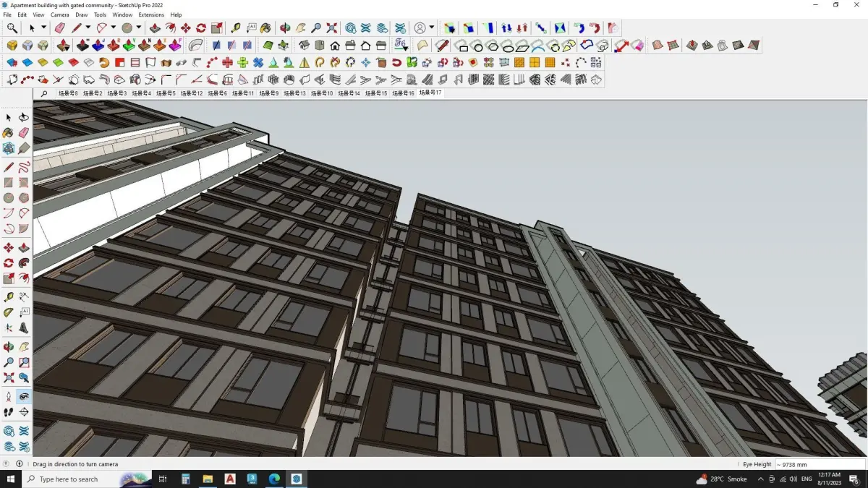This screenshot has width=868, height=488.
Task: Open the Window menu
Action: click(x=122, y=14)
